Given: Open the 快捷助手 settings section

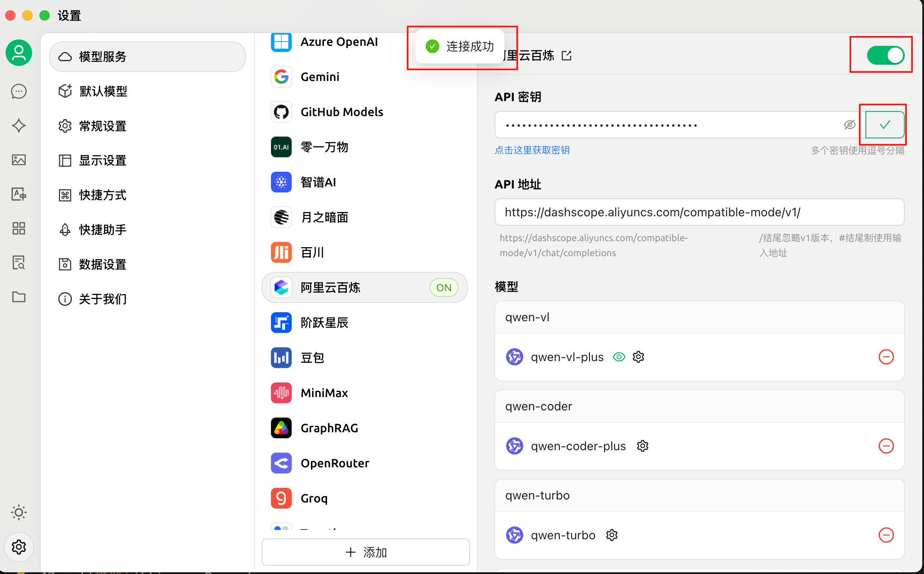Looking at the screenshot, I should [147, 230].
